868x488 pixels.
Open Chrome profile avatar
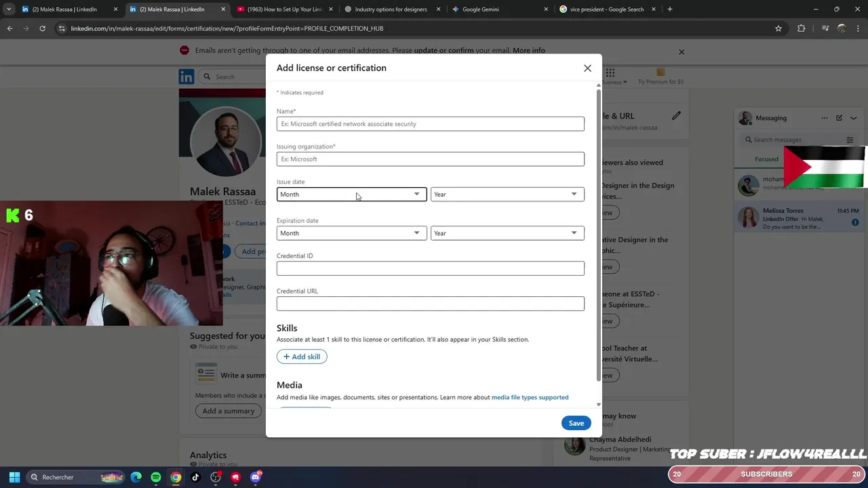842,28
